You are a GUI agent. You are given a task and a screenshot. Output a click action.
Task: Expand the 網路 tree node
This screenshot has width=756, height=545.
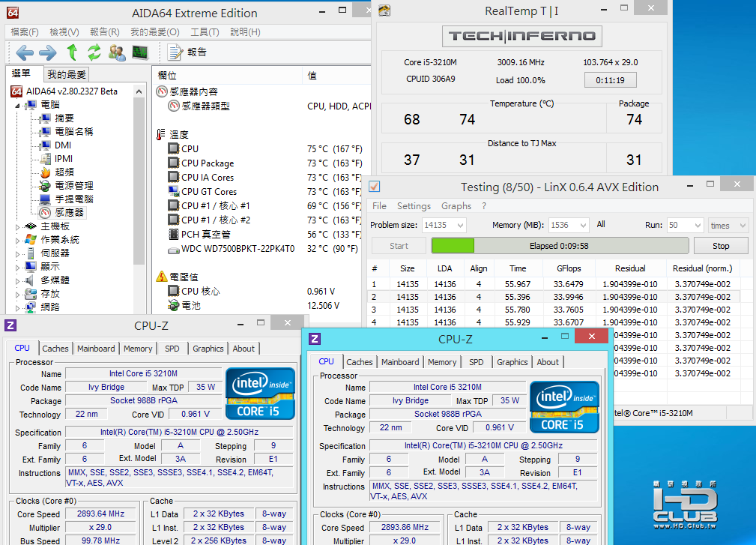pyautogui.click(x=18, y=307)
